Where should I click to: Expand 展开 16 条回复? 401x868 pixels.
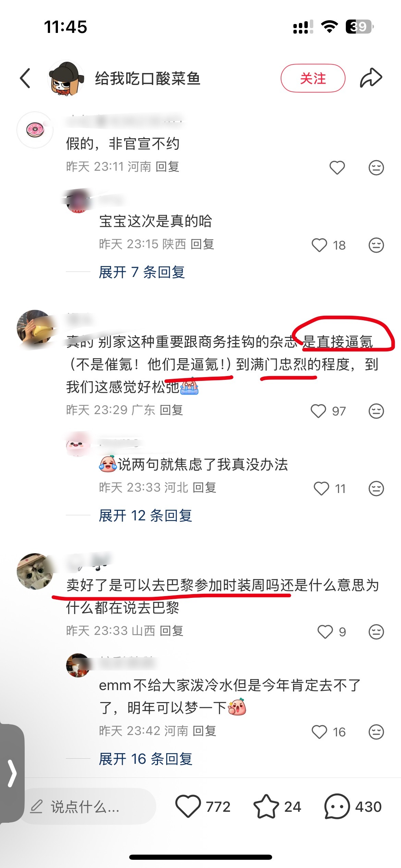(145, 759)
